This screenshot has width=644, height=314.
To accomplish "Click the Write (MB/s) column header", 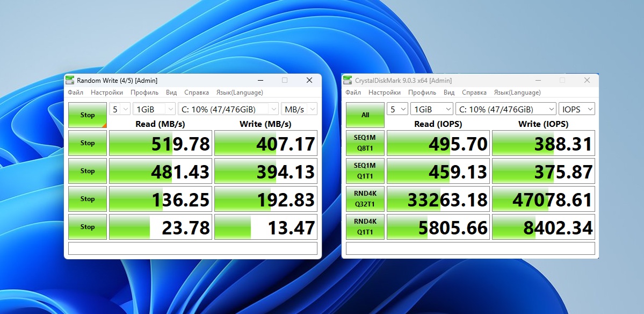I will pos(266,124).
